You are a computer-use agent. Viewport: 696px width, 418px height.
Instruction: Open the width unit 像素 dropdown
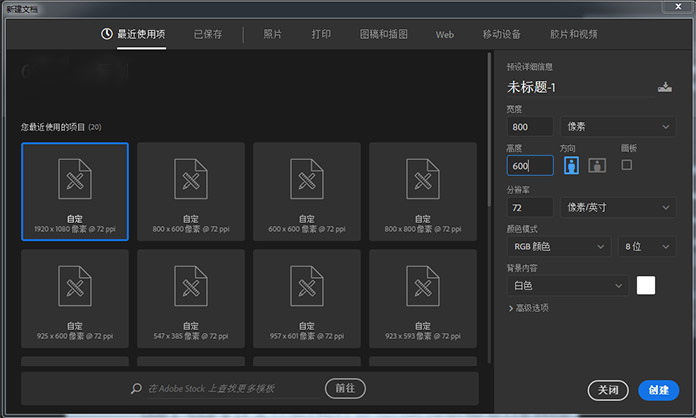pos(618,127)
